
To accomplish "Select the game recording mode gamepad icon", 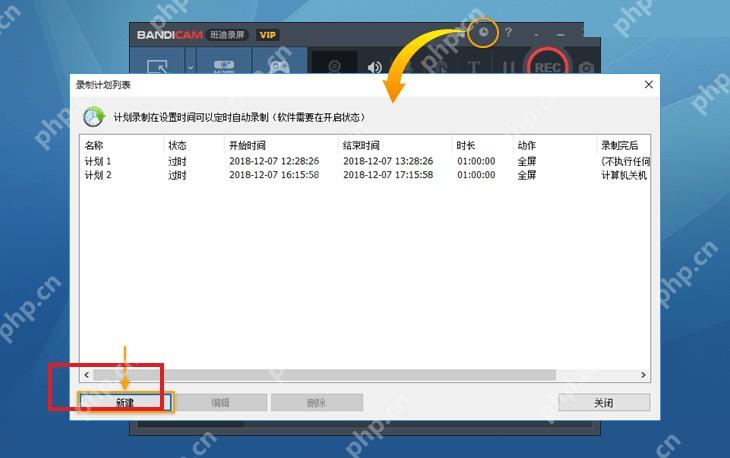I will 279,67.
